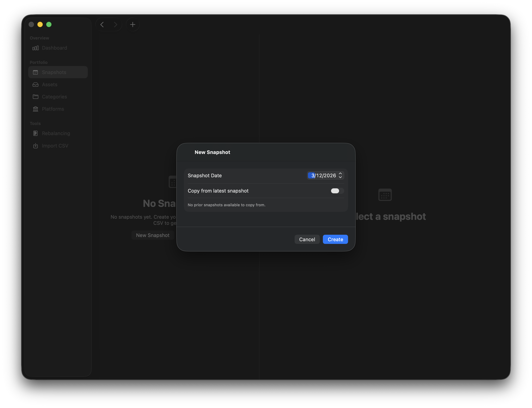Viewport: 532px width, 408px height.
Task: Cancel the New Snapshot dialog
Action: coord(307,239)
